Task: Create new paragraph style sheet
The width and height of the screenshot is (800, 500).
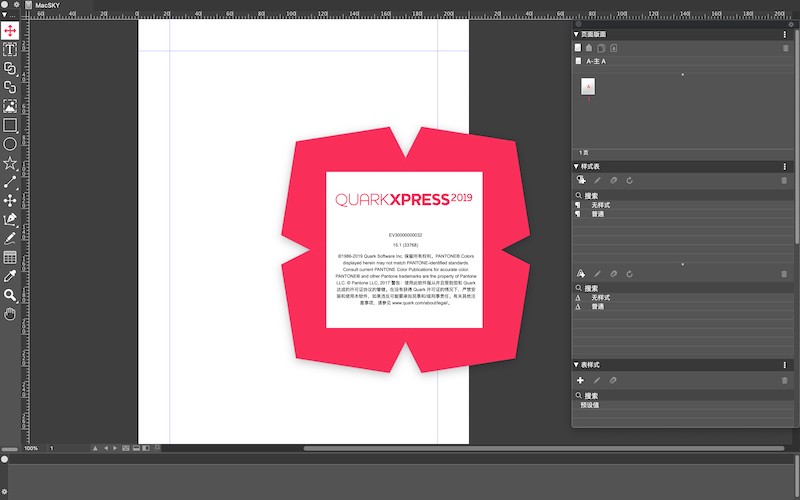Action: coord(581,180)
